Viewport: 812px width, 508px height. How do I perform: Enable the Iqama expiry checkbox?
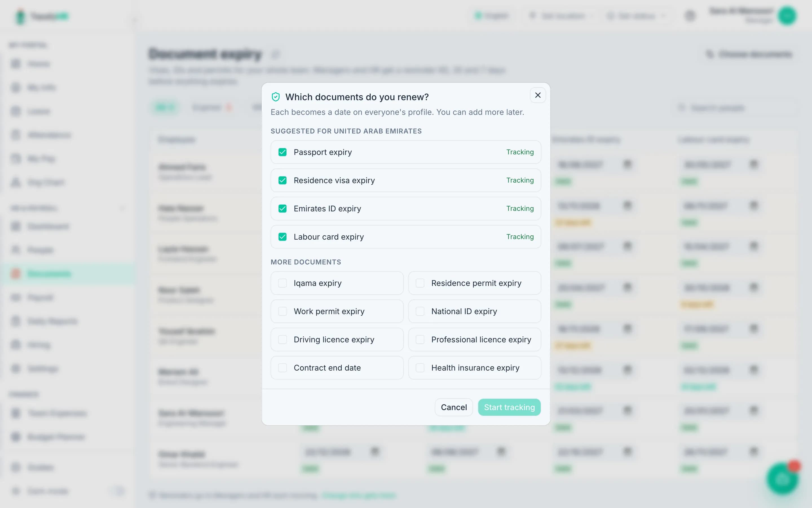(x=283, y=283)
